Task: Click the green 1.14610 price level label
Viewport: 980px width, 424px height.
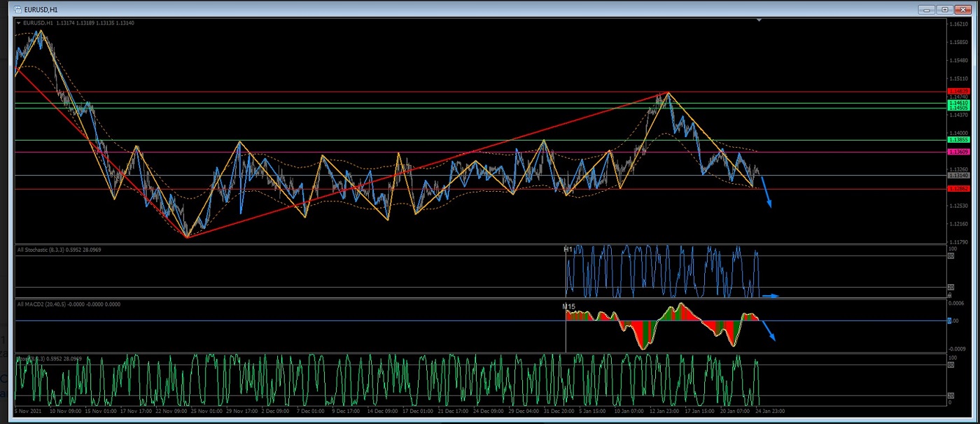Action: tap(958, 103)
